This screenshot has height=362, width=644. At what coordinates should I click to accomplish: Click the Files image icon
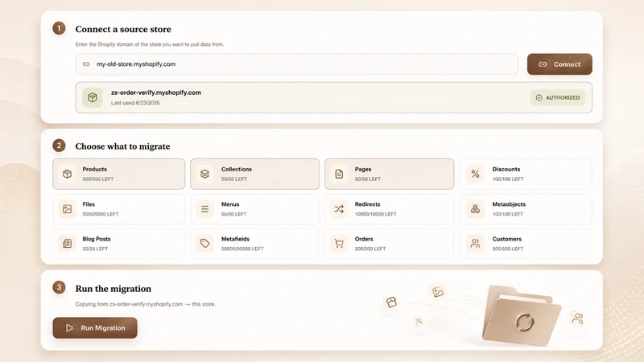click(68, 209)
